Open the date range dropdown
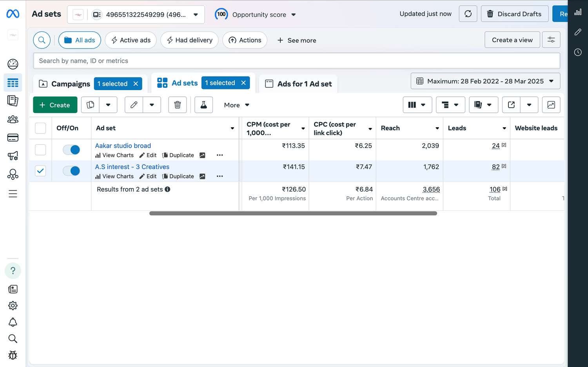 click(485, 81)
